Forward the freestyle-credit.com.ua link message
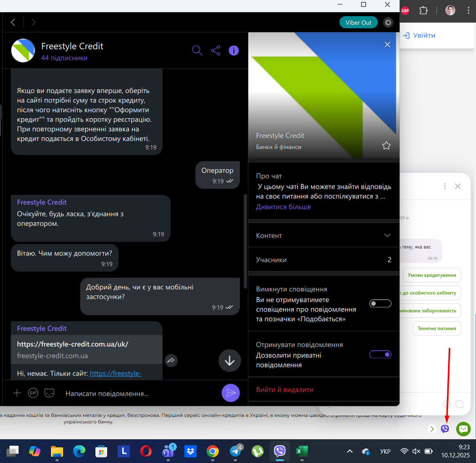 pos(171,360)
